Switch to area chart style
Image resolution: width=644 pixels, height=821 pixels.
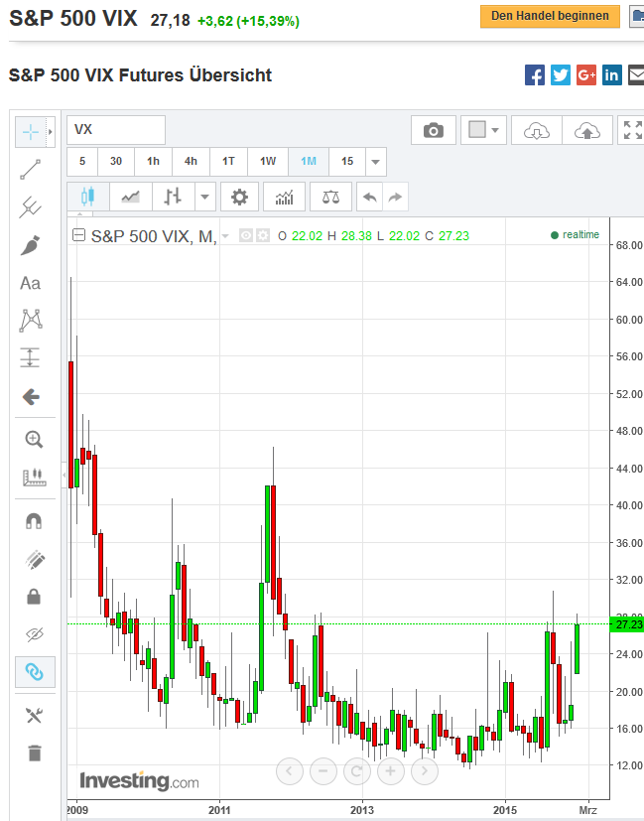[x=131, y=197]
